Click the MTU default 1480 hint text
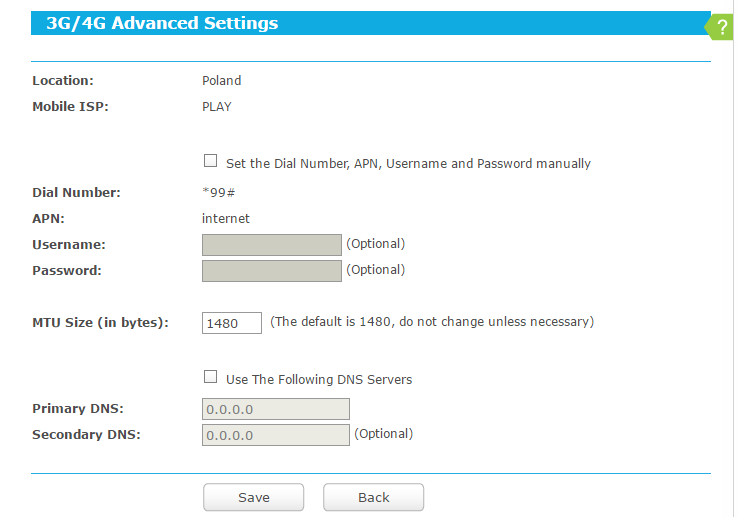738x517 pixels. 432,322
